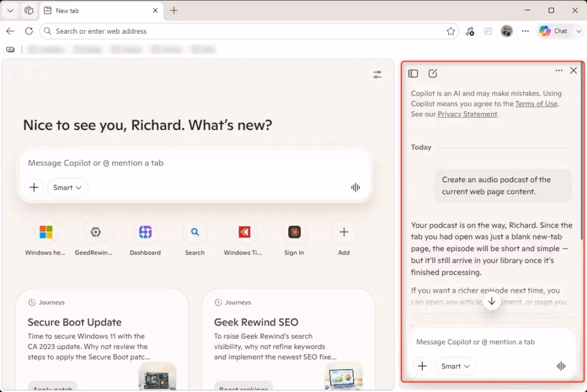Add attachment with sidebar plus button
The height and width of the screenshot is (392, 587).
(x=422, y=366)
